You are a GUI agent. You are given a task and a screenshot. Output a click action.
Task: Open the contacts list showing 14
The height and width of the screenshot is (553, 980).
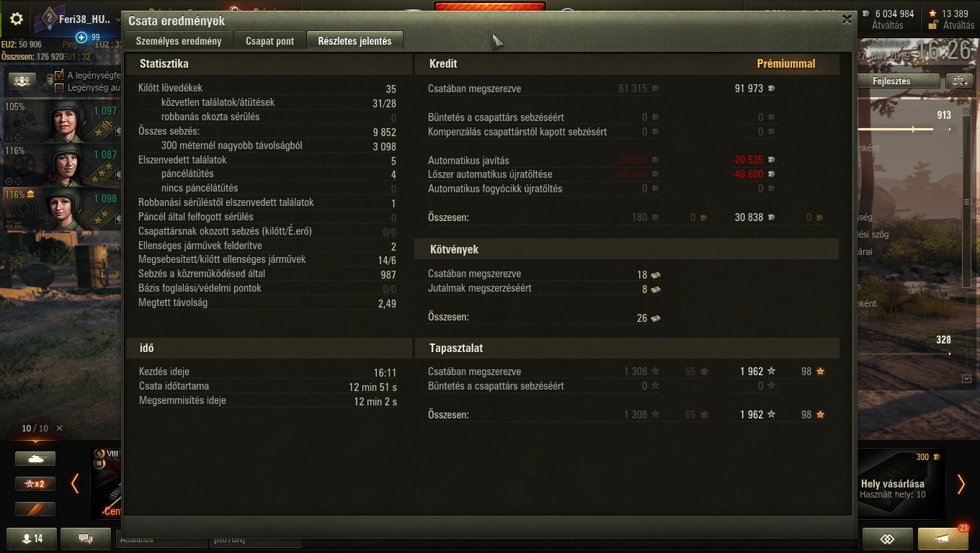point(31,539)
